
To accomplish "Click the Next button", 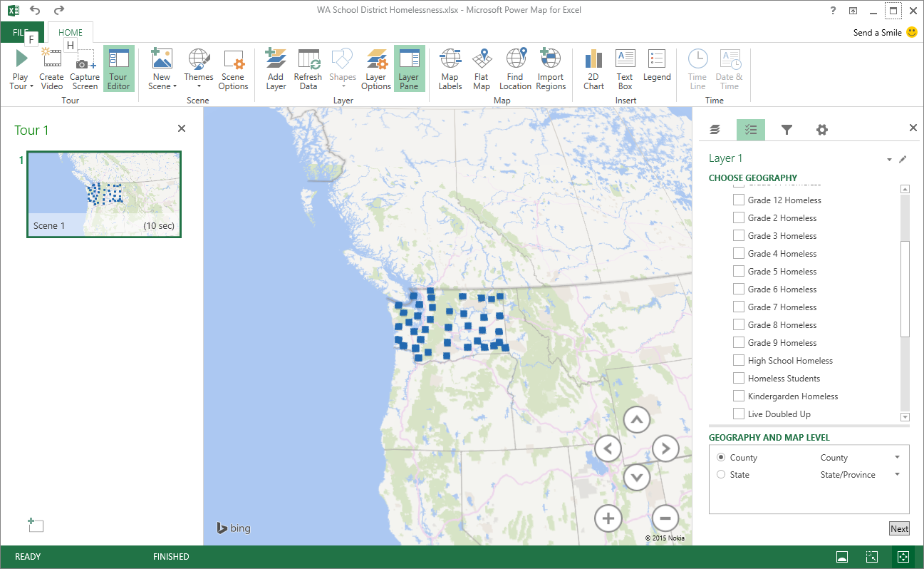I will pyautogui.click(x=899, y=528).
